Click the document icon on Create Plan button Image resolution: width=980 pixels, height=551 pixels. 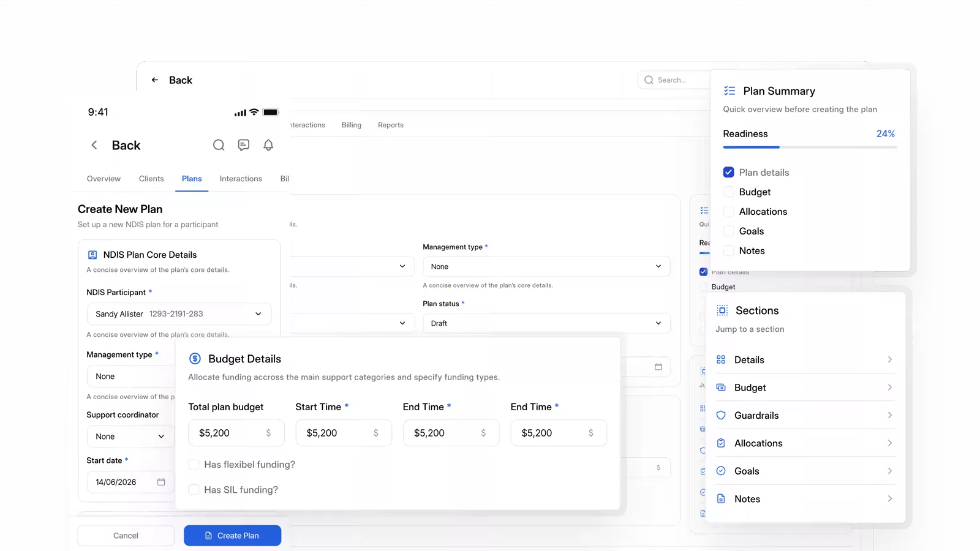[208, 536]
